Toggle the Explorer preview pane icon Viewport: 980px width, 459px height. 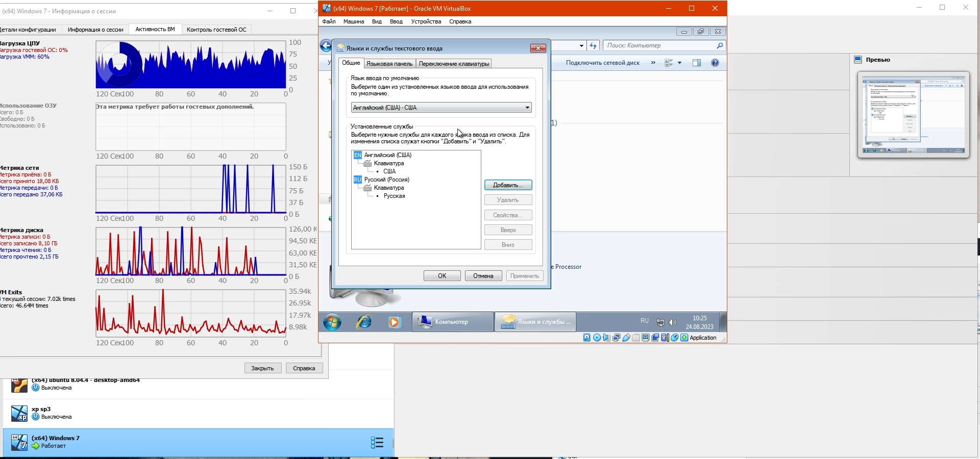697,63
